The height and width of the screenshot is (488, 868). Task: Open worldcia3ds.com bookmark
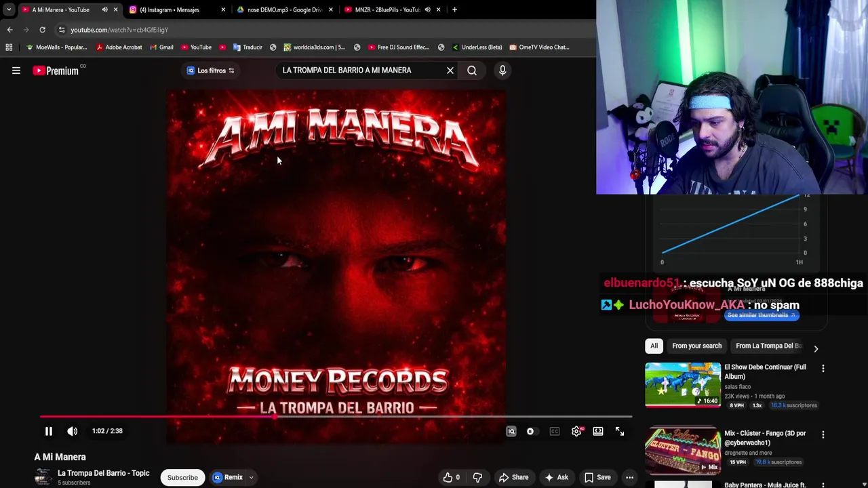315,47
